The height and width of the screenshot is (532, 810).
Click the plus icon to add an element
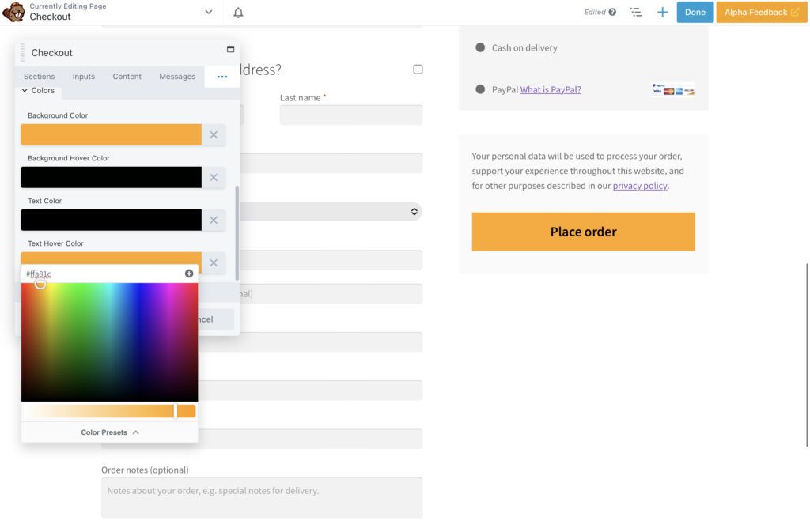(x=663, y=12)
